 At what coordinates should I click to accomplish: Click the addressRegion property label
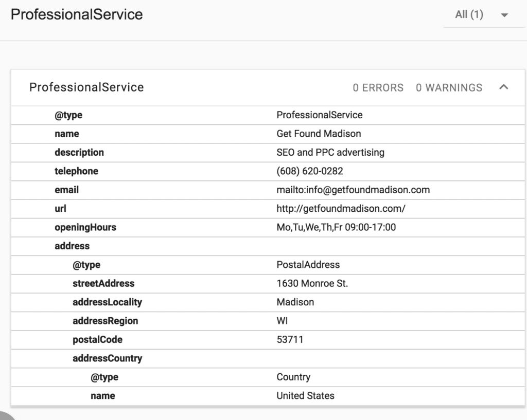coord(105,321)
